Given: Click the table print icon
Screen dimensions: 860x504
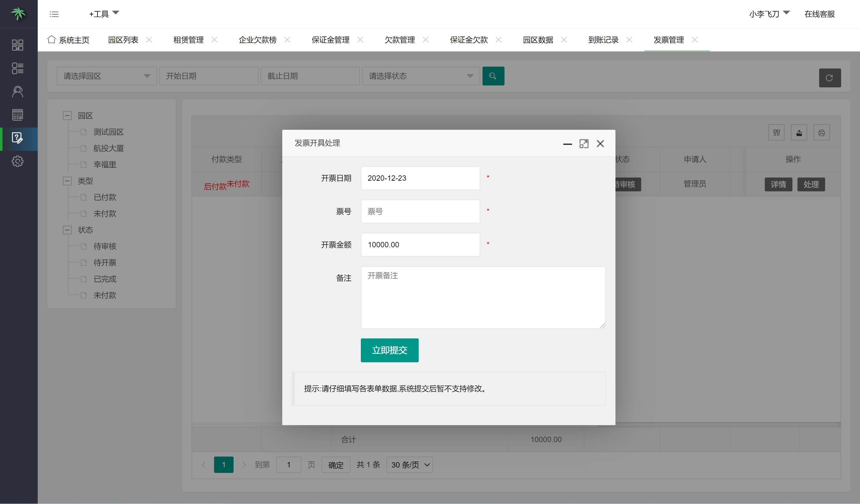Looking at the screenshot, I should pos(821,132).
